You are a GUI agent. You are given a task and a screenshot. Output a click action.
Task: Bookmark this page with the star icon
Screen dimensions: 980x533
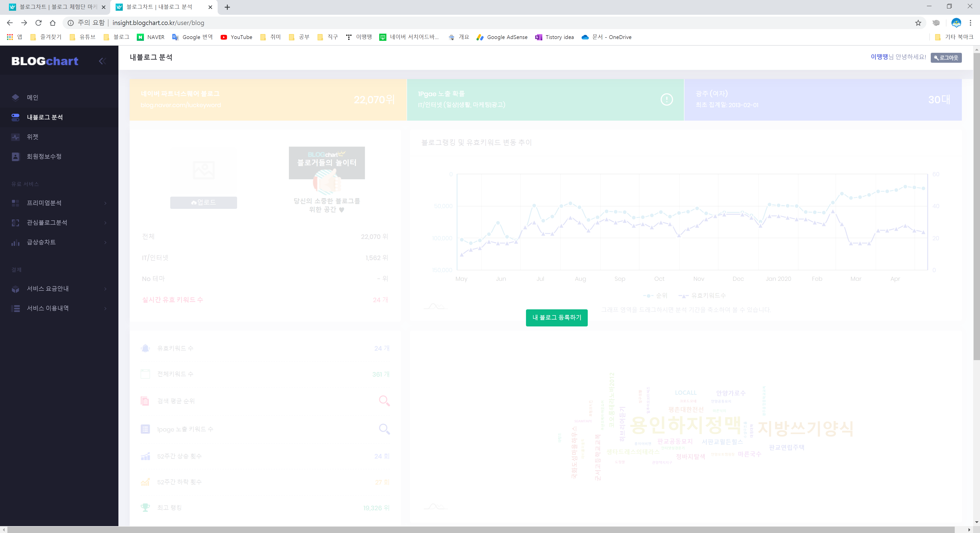(918, 23)
